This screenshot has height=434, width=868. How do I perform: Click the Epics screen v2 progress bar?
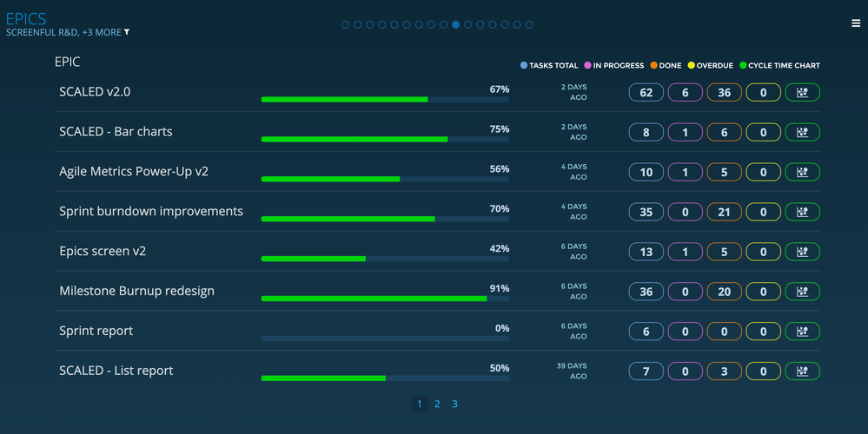coord(385,259)
